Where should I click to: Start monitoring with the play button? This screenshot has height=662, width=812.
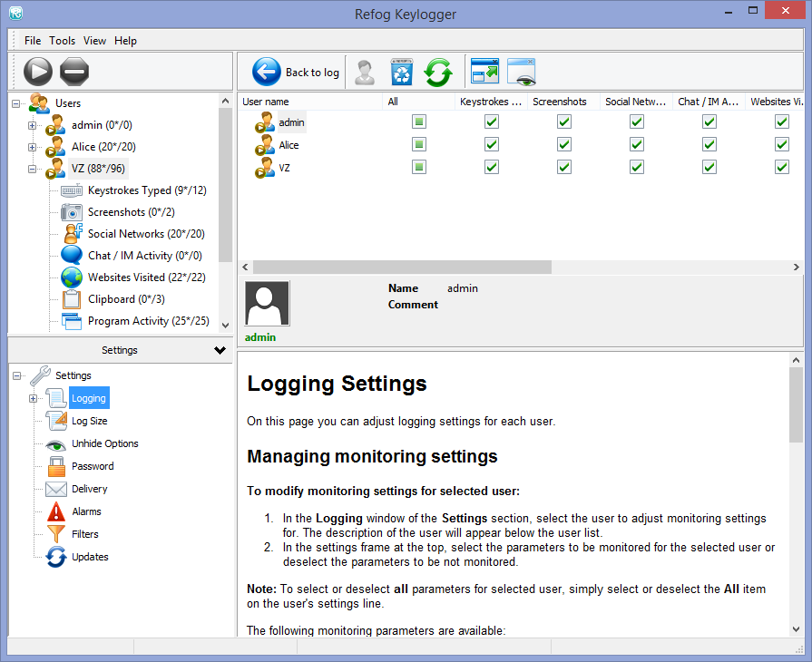pos(38,72)
